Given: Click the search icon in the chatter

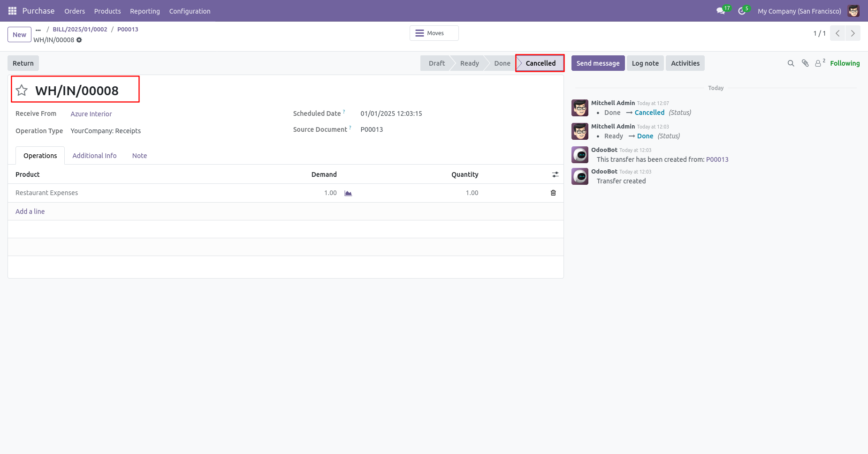Looking at the screenshot, I should click(791, 63).
